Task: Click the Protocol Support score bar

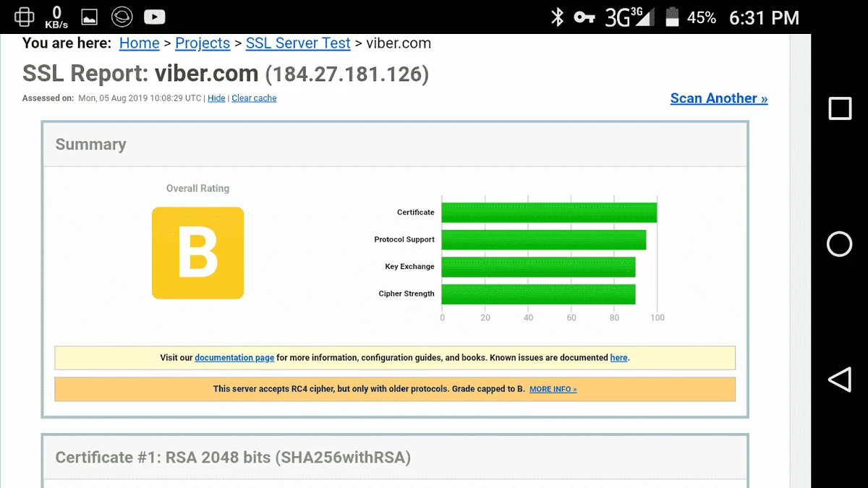Action: (544, 240)
